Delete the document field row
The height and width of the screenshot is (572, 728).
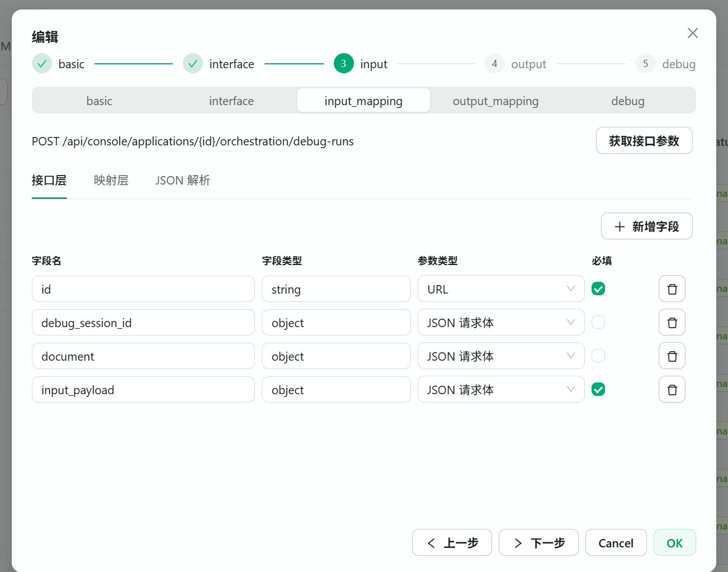672,356
